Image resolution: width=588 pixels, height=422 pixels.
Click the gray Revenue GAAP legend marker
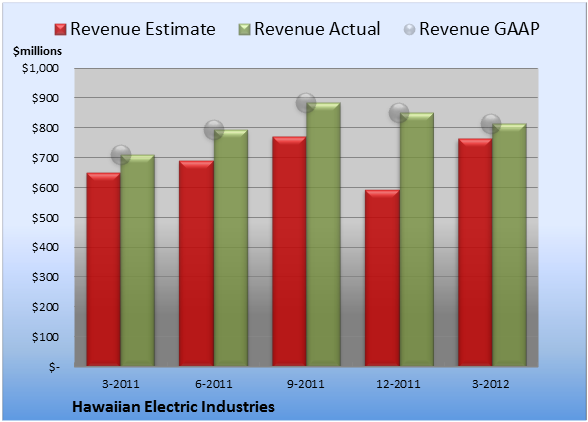pos(409,30)
